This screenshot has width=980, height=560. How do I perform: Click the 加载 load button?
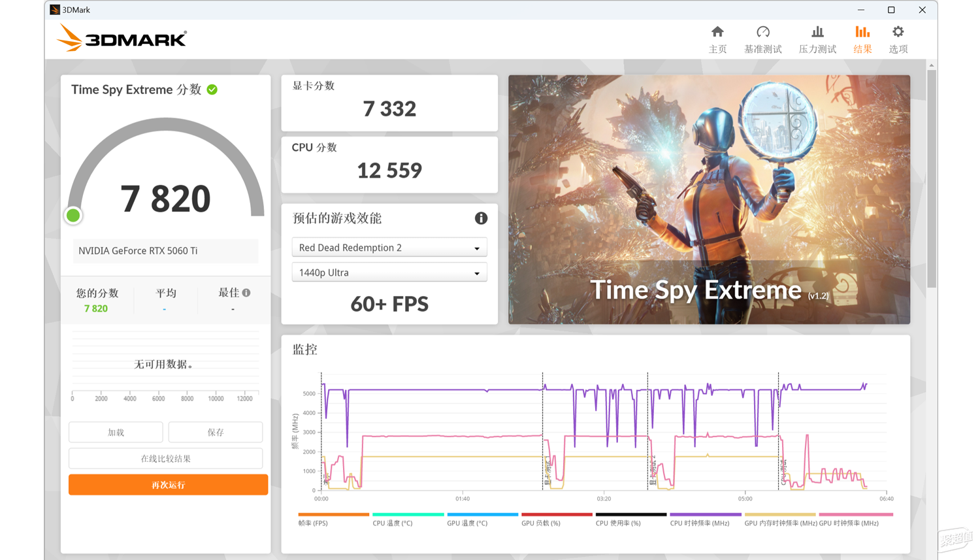pos(116,432)
